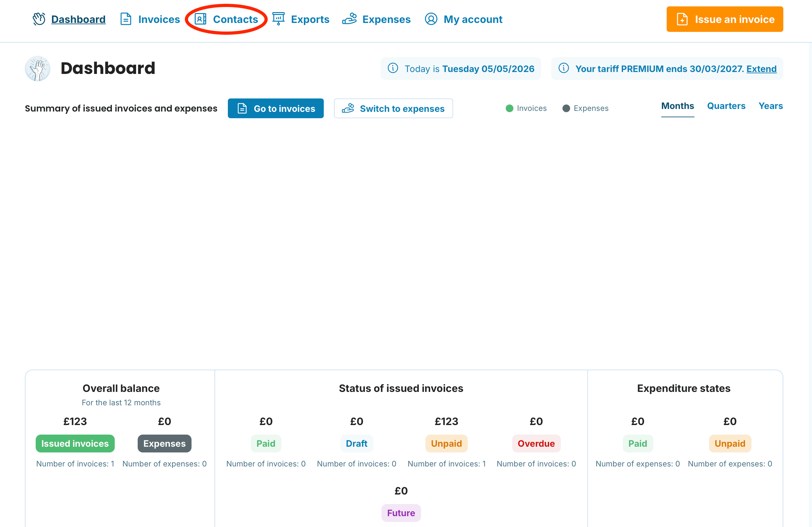Click the Contacts address book icon
The height and width of the screenshot is (527, 812).
click(x=200, y=19)
